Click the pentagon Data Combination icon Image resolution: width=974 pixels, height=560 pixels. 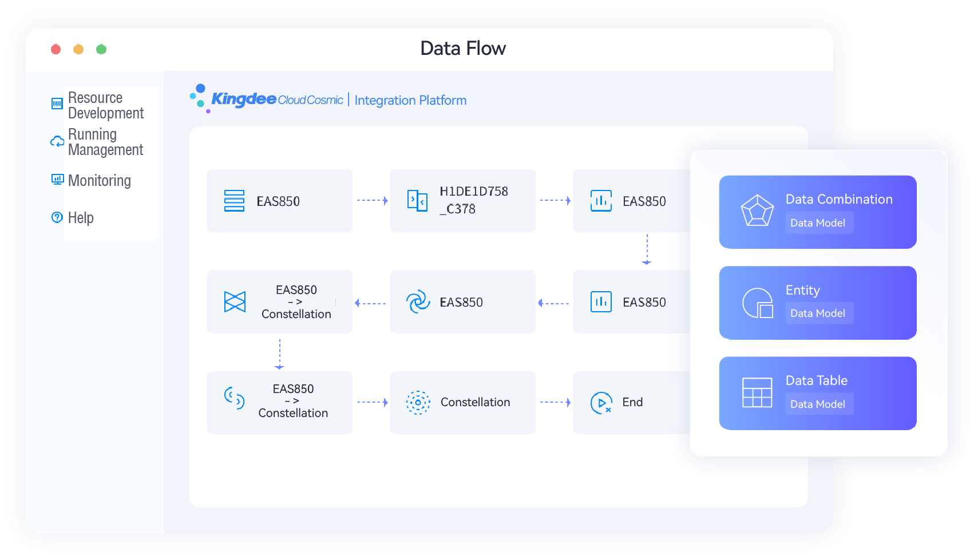coord(757,211)
